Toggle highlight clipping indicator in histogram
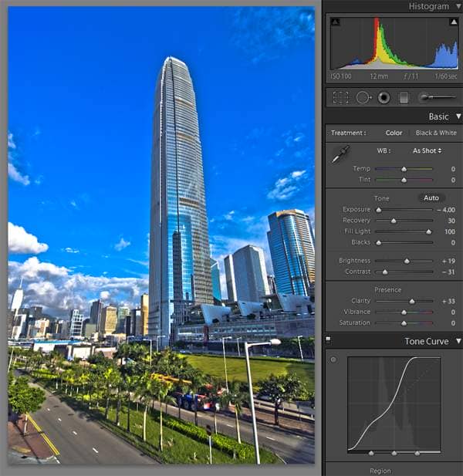 click(453, 22)
